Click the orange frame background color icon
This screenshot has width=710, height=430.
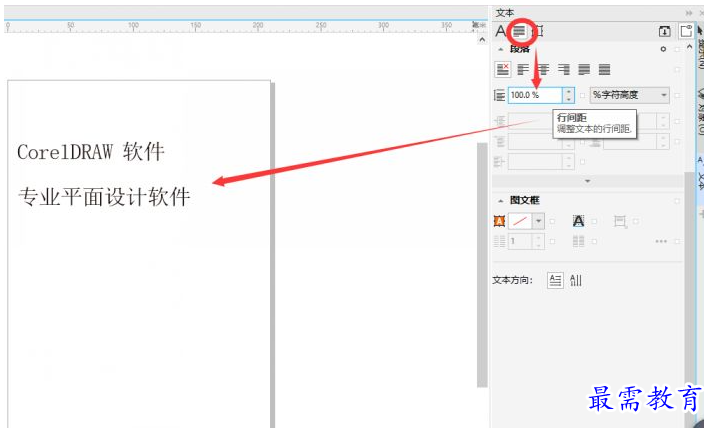pyautogui.click(x=499, y=221)
